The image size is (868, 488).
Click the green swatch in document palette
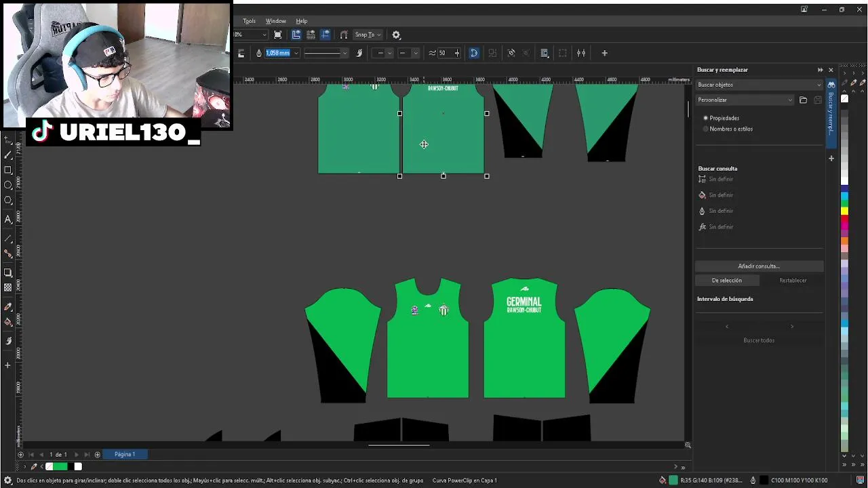pos(60,466)
